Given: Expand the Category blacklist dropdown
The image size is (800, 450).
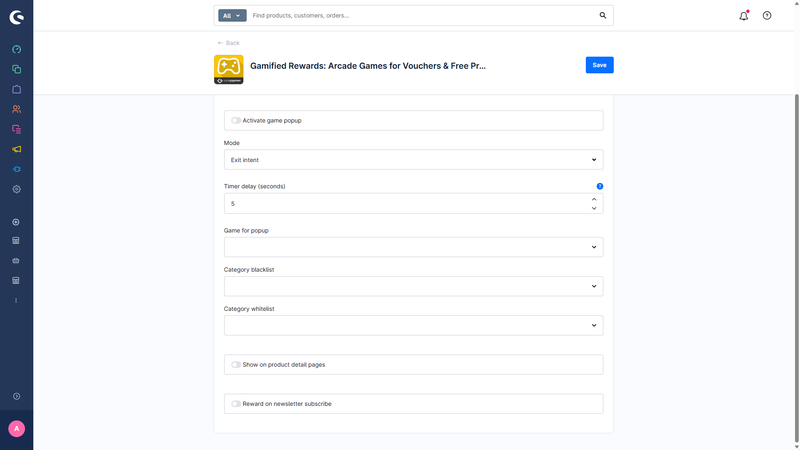Looking at the screenshot, I should pyautogui.click(x=413, y=286).
